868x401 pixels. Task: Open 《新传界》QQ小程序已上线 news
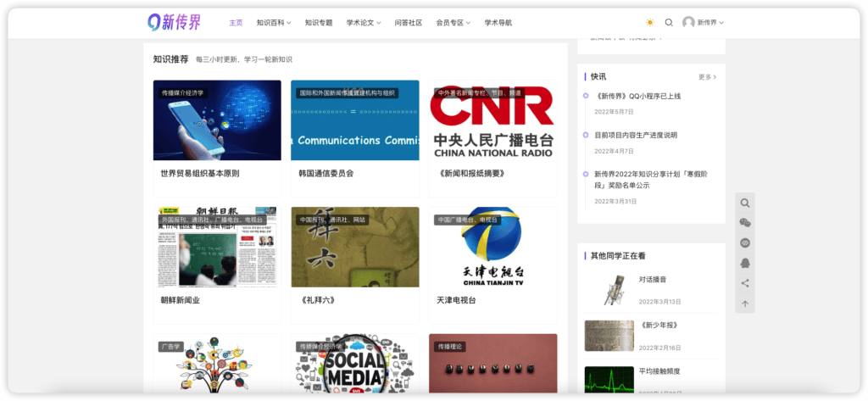point(637,96)
